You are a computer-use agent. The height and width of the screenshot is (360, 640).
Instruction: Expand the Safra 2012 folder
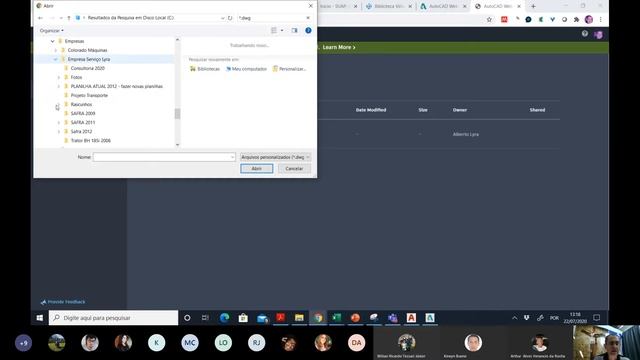[x=59, y=131]
